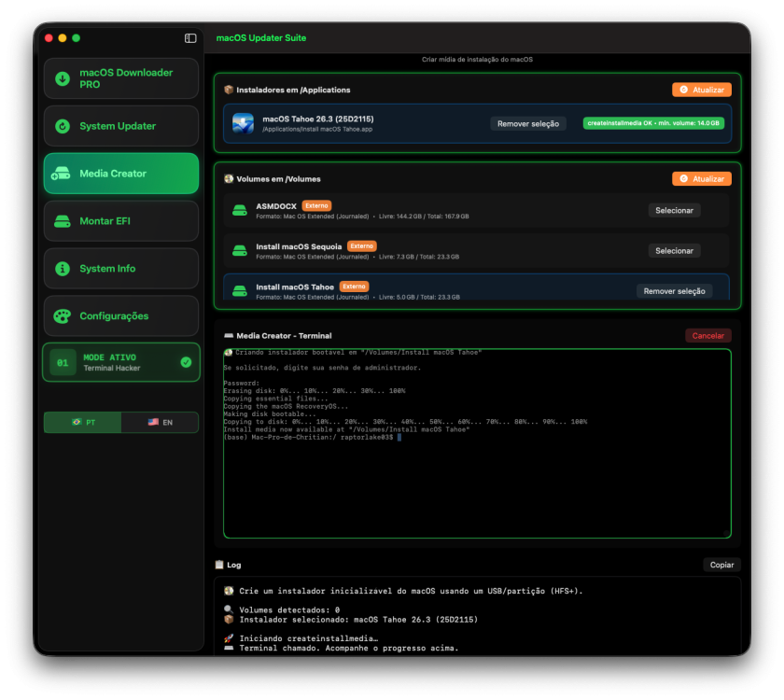The image size is (784, 700).
Task: Click the Externo badge beside ASMDOCX
Action: click(x=316, y=206)
